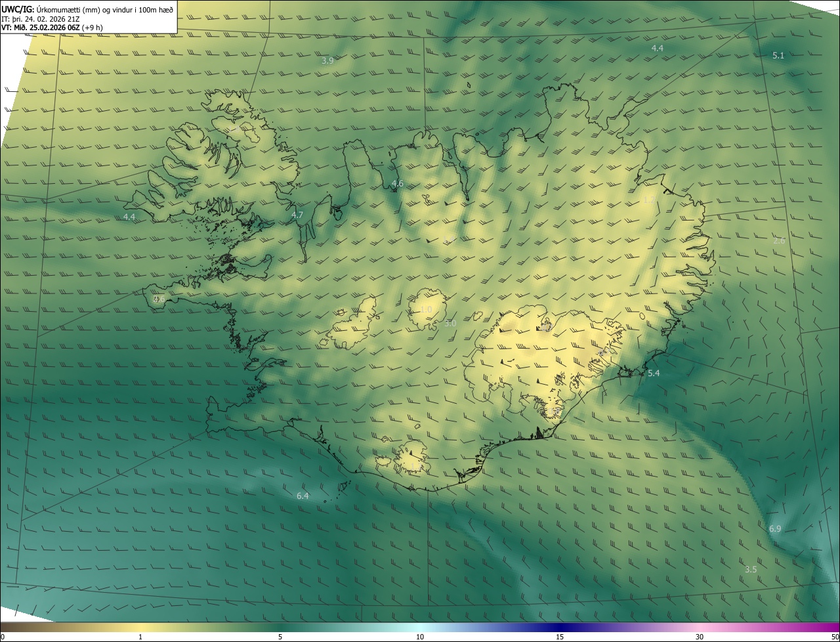
Task: Click the 10 tick label on the color scale
Action: click(x=420, y=637)
